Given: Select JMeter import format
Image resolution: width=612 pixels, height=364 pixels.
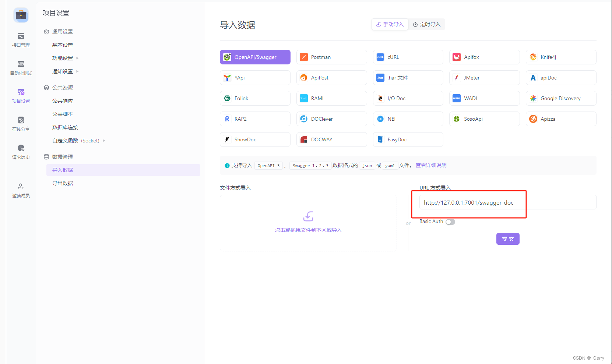Looking at the screenshot, I should (485, 78).
